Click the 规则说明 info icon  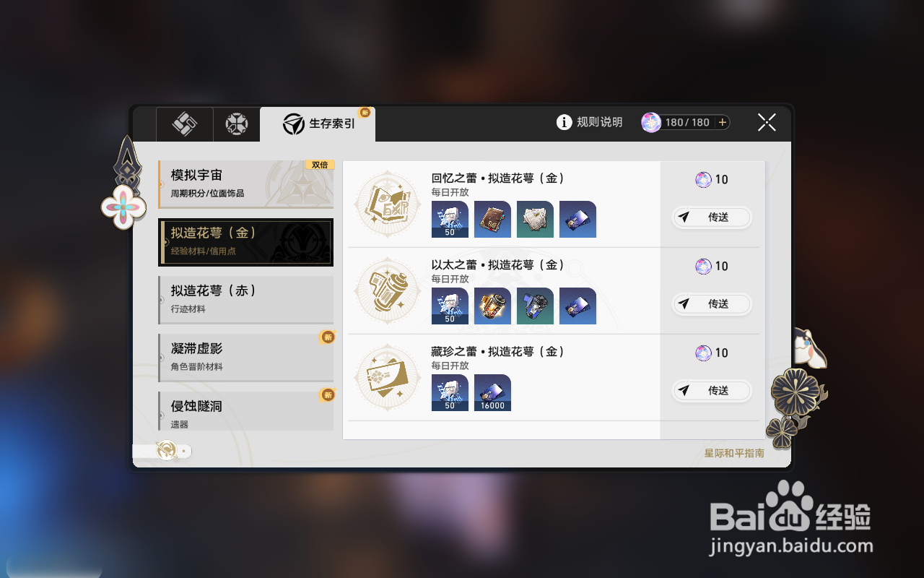pos(565,122)
